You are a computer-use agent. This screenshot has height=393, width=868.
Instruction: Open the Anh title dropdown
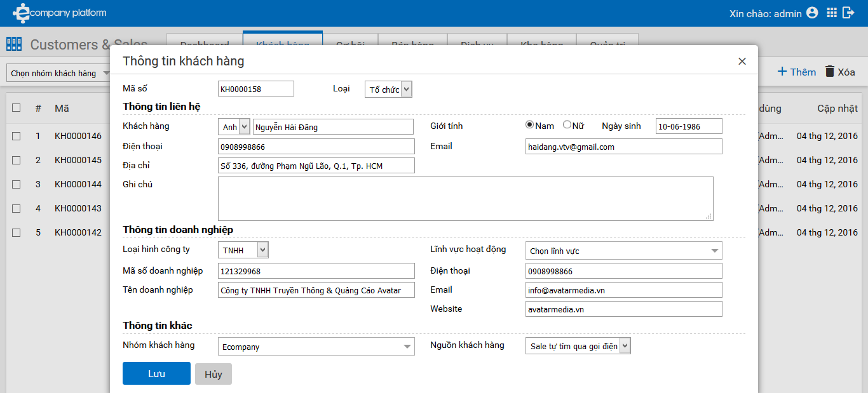[x=234, y=127]
